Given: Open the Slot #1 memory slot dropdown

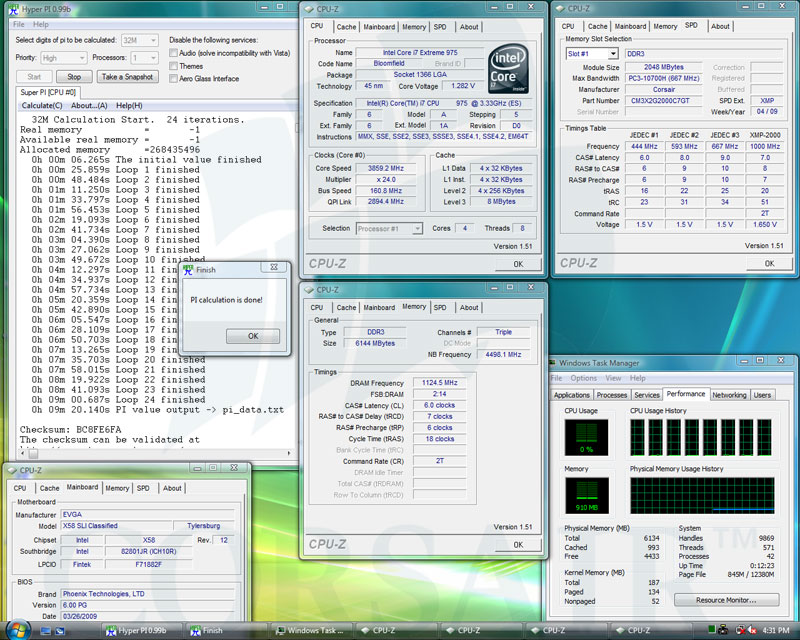Looking at the screenshot, I should coord(590,53).
